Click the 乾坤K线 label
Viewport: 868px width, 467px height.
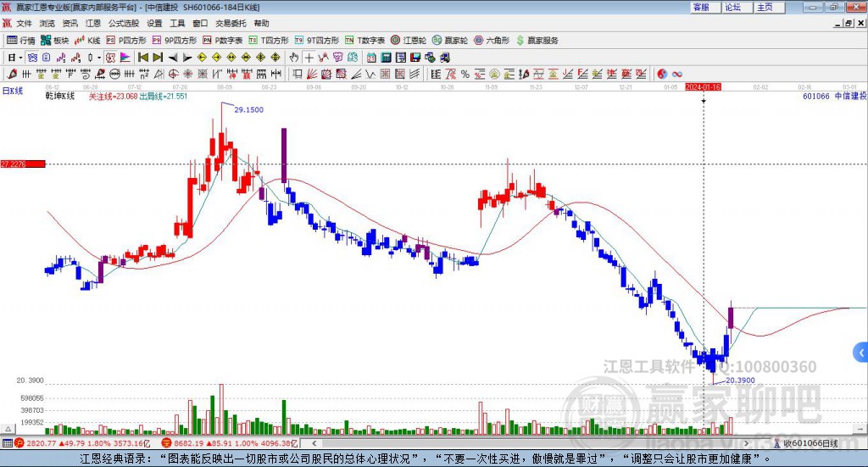point(60,96)
